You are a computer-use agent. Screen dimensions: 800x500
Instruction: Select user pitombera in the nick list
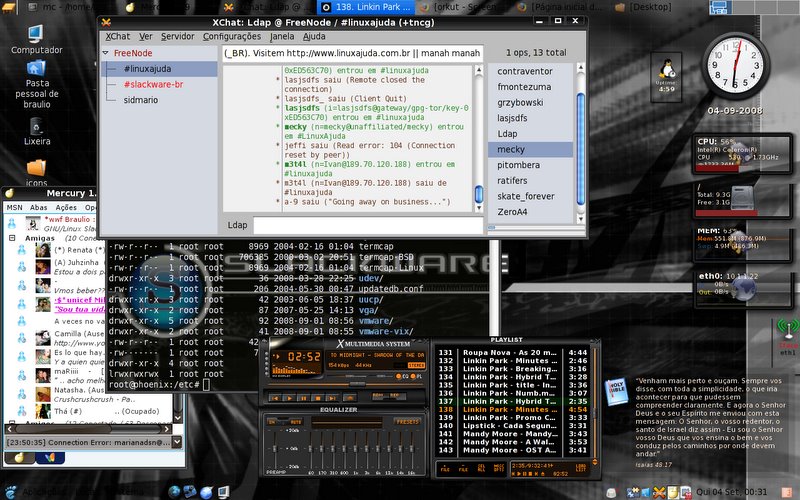pos(518,165)
